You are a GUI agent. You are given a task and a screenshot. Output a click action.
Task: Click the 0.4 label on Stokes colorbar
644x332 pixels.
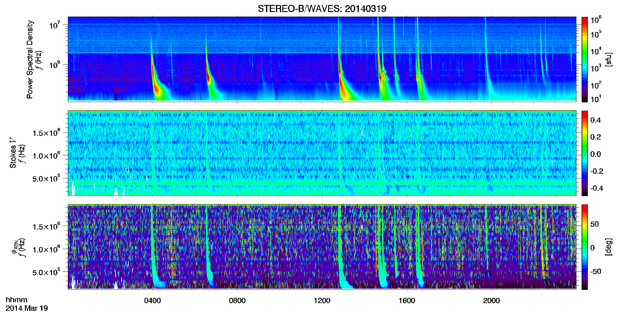(595, 120)
